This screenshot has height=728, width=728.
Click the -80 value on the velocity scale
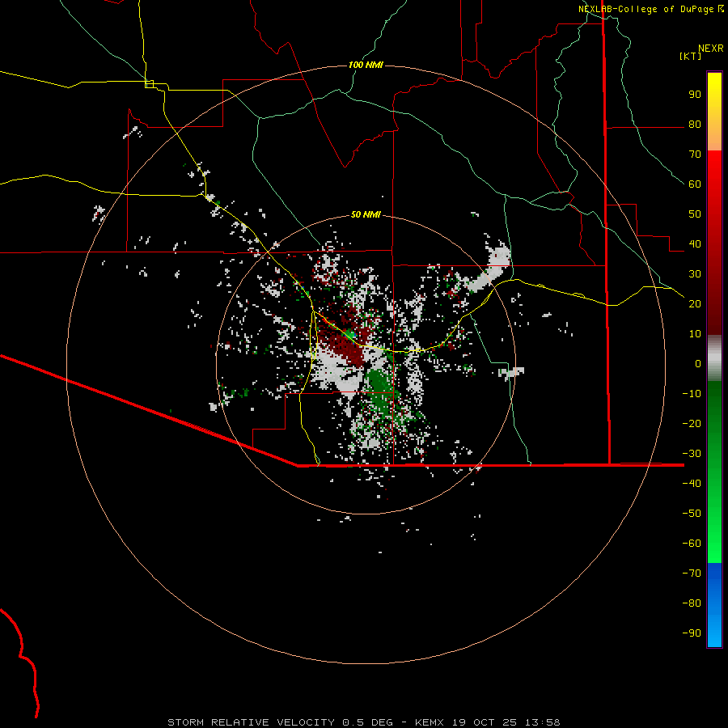click(692, 603)
